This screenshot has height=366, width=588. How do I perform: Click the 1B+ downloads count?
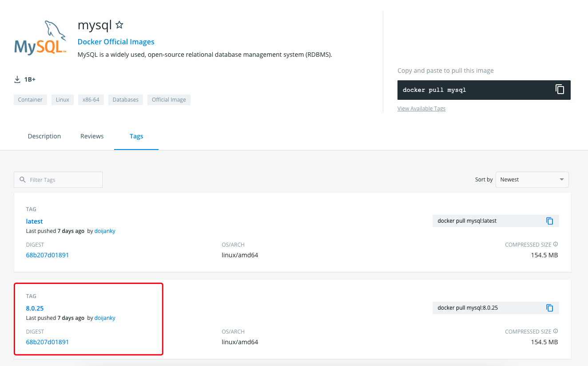coord(30,79)
